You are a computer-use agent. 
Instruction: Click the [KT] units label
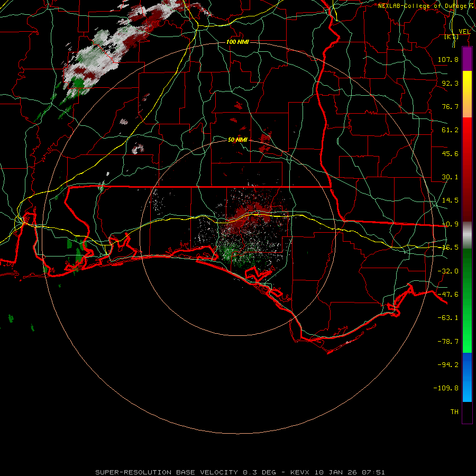(452, 36)
